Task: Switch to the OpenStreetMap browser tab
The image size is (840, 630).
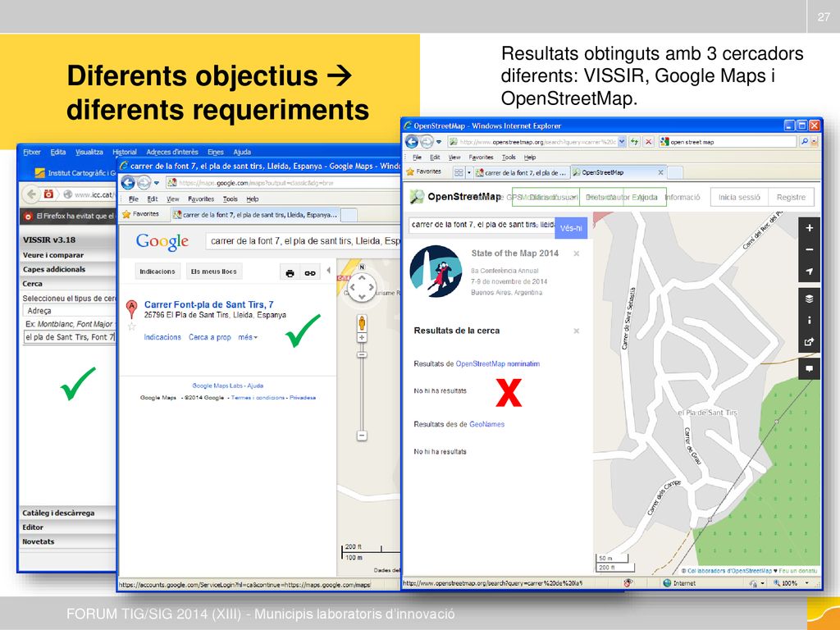Action: (x=617, y=172)
